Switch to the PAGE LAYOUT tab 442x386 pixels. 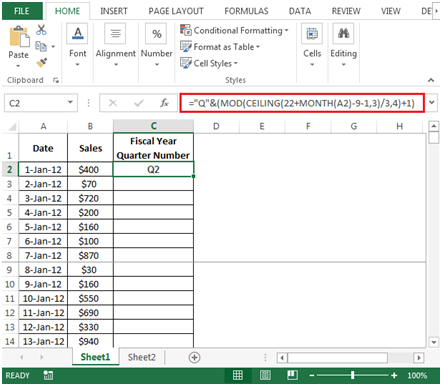[x=176, y=11]
